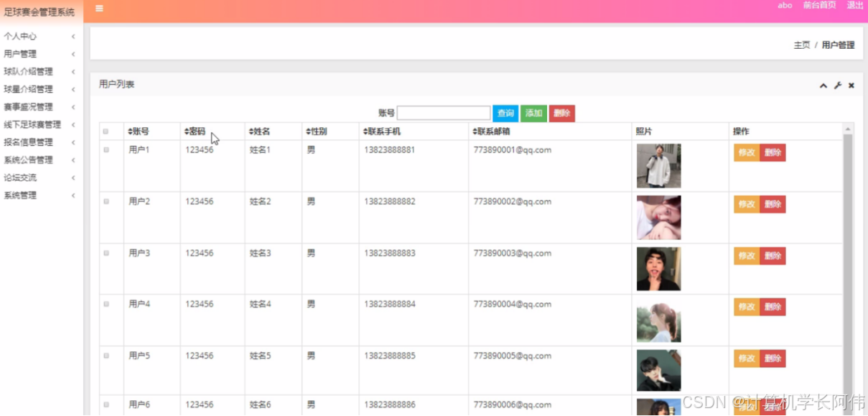
Task: Click 姓名3 name cell
Action: 260,254
